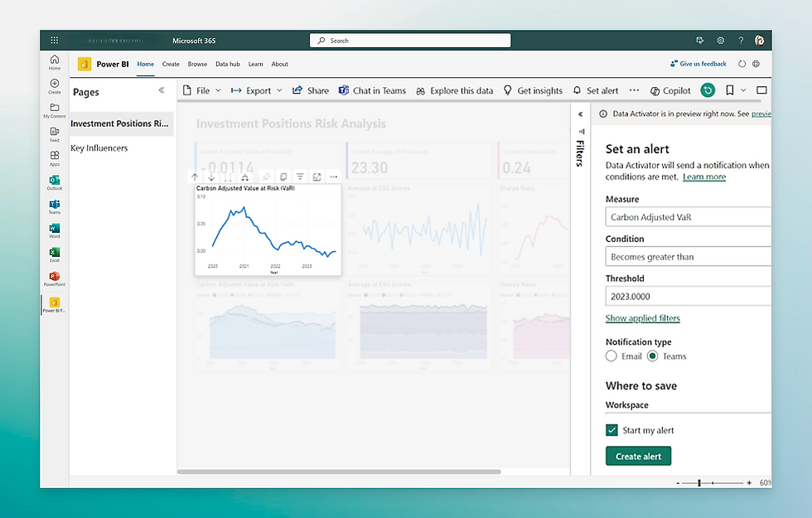Select the Email notification radio button
This screenshot has width=812, height=518.
[611, 356]
